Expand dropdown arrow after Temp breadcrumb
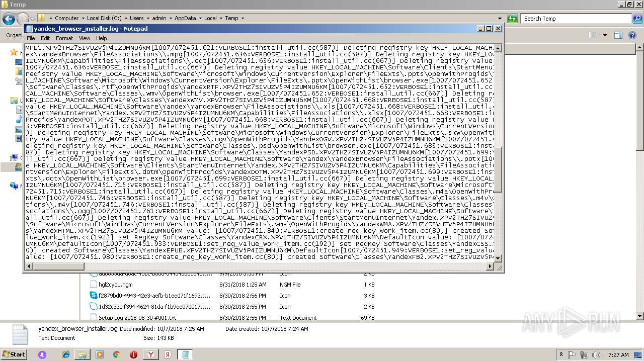644x362 pixels. [242, 18]
